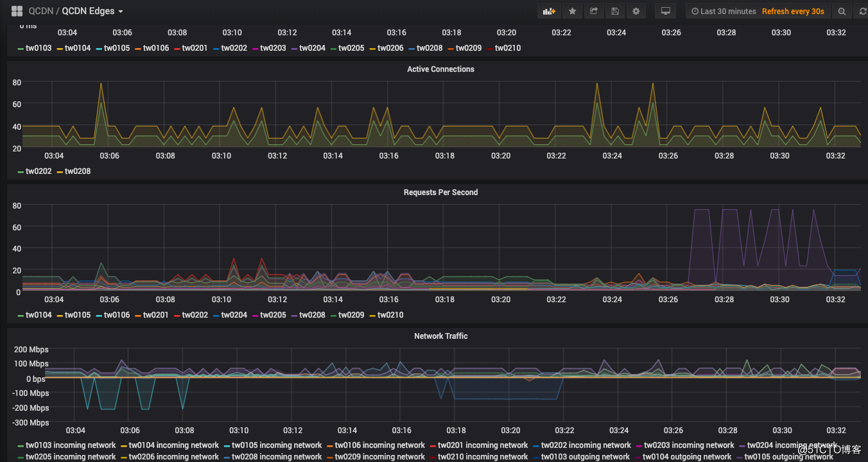Image resolution: width=868 pixels, height=462 pixels.
Task: Toggle the tw0103 series in the top legend
Action: pos(39,48)
